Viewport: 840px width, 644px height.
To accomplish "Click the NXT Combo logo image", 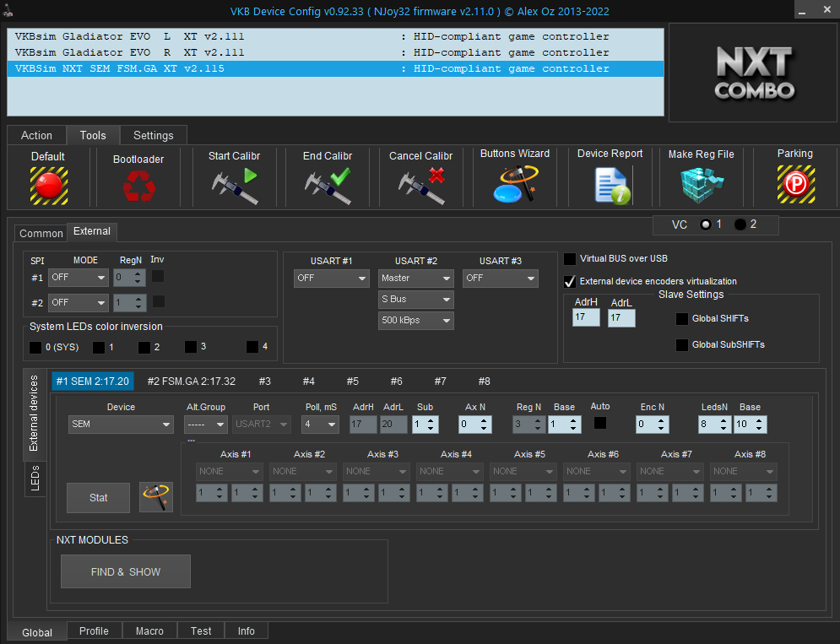I will tap(754, 73).
